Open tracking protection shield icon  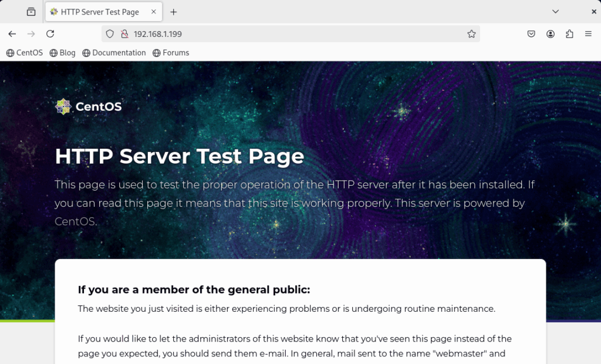click(110, 34)
